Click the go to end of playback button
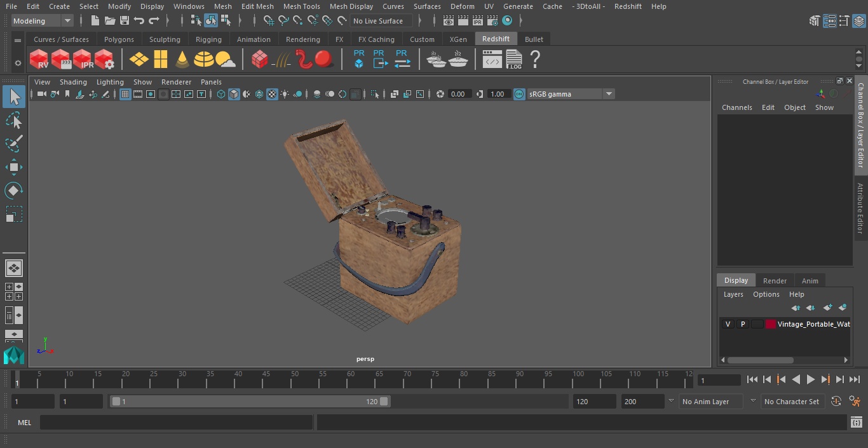Viewport: 868px width, 448px height. coord(855,379)
